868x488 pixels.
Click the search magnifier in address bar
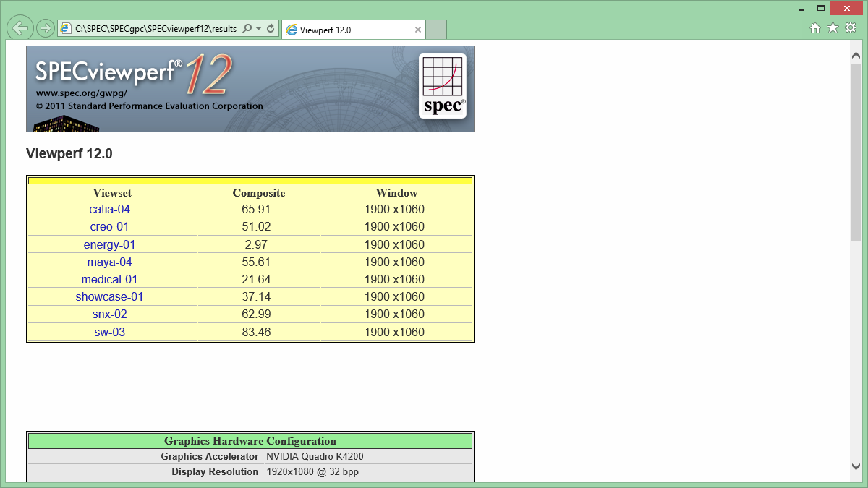[247, 29]
